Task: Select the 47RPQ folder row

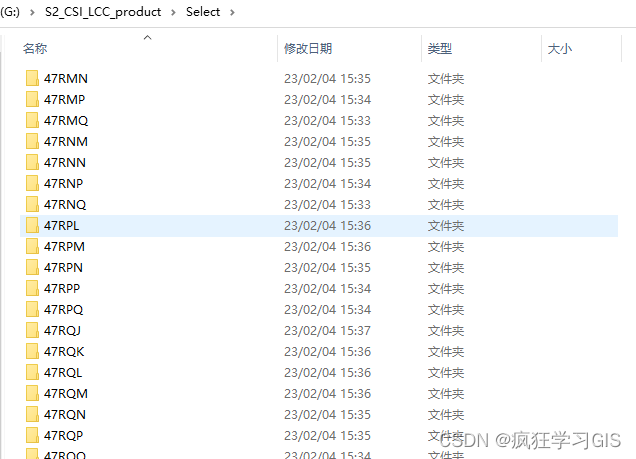Action: point(319,310)
